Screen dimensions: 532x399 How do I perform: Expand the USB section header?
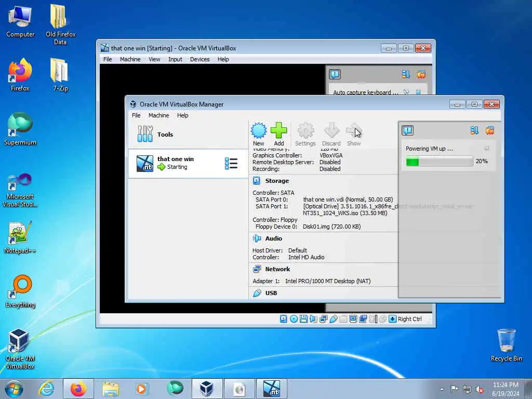(x=271, y=293)
